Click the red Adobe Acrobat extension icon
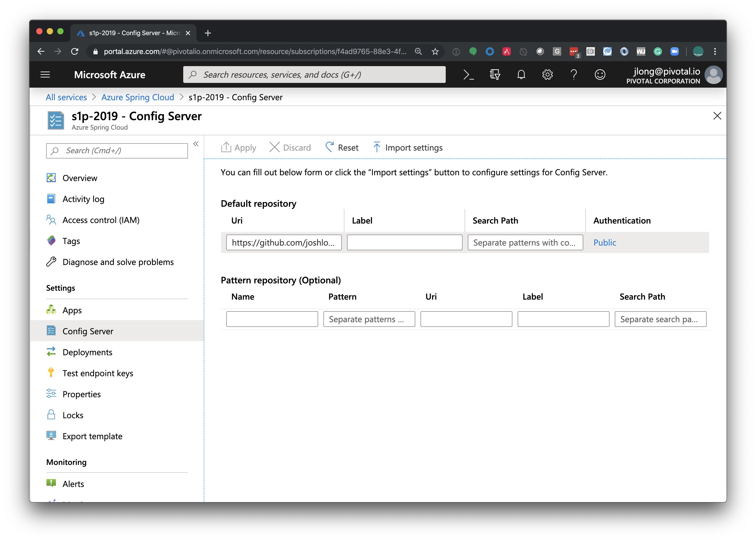The height and width of the screenshot is (541, 756). (x=506, y=51)
